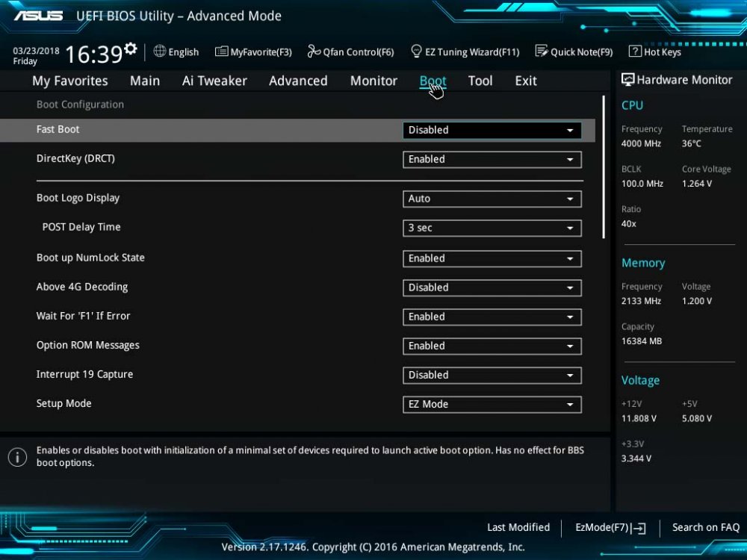Click the Hot Keys question mark icon
Screen dimensions: 747x560
tap(634, 51)
